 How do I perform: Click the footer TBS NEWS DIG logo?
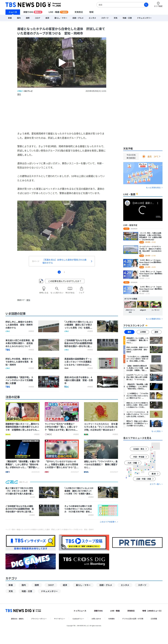pos(23,611)
